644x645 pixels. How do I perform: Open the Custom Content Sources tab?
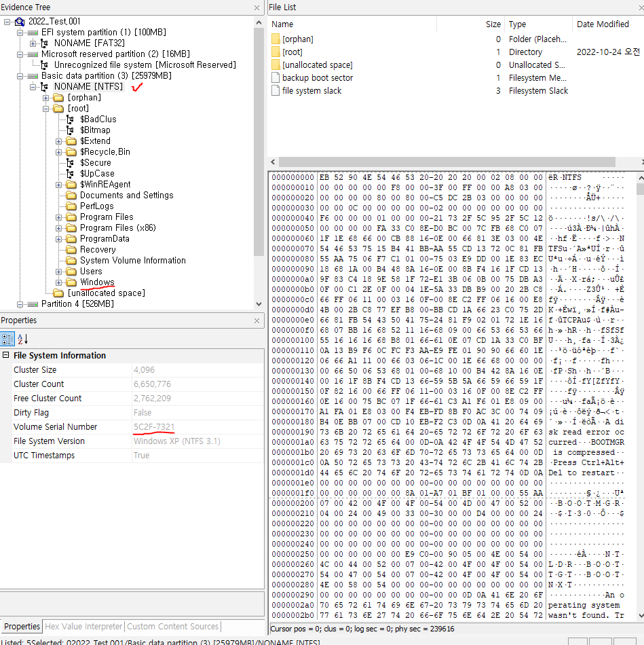click(173, 626)
